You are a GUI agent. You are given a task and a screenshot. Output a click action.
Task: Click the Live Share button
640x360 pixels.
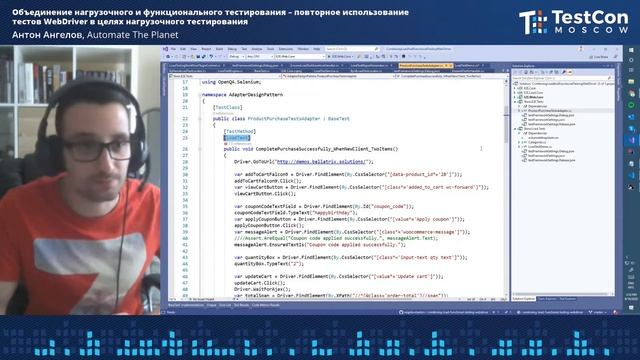[x=598, y=57]
